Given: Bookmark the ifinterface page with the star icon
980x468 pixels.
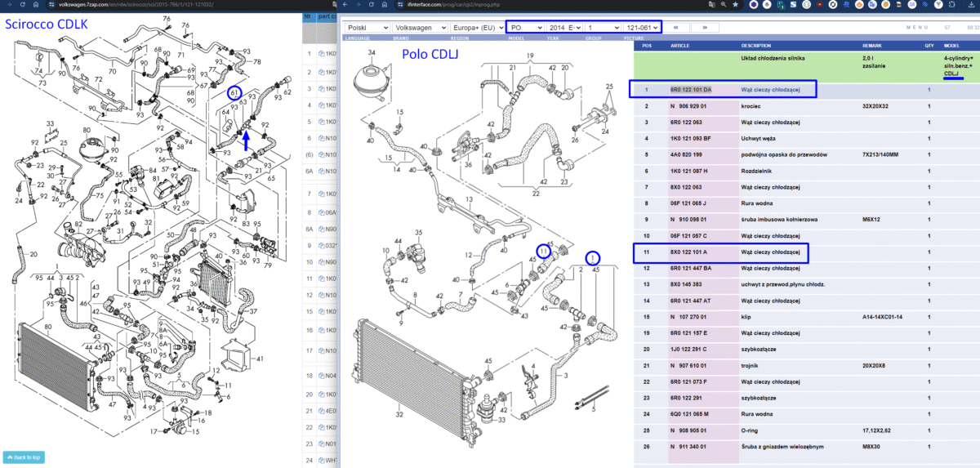Looking at the screenshot, I should (735, 5).
